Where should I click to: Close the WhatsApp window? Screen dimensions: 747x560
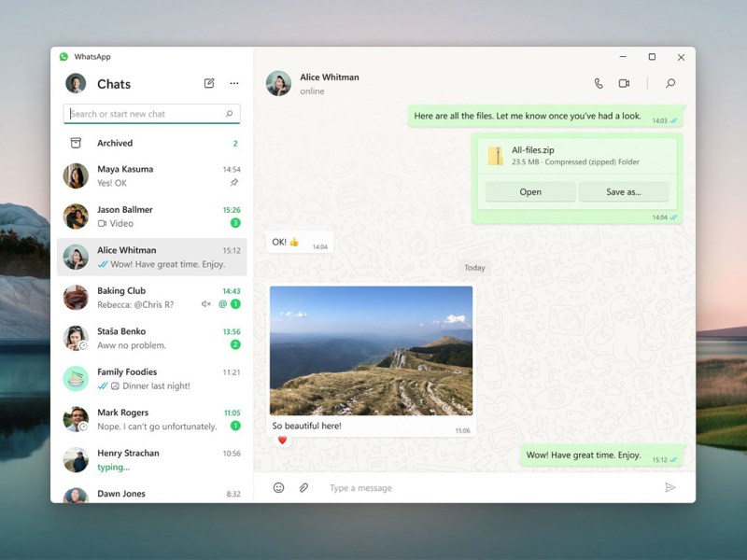(682, 57)
